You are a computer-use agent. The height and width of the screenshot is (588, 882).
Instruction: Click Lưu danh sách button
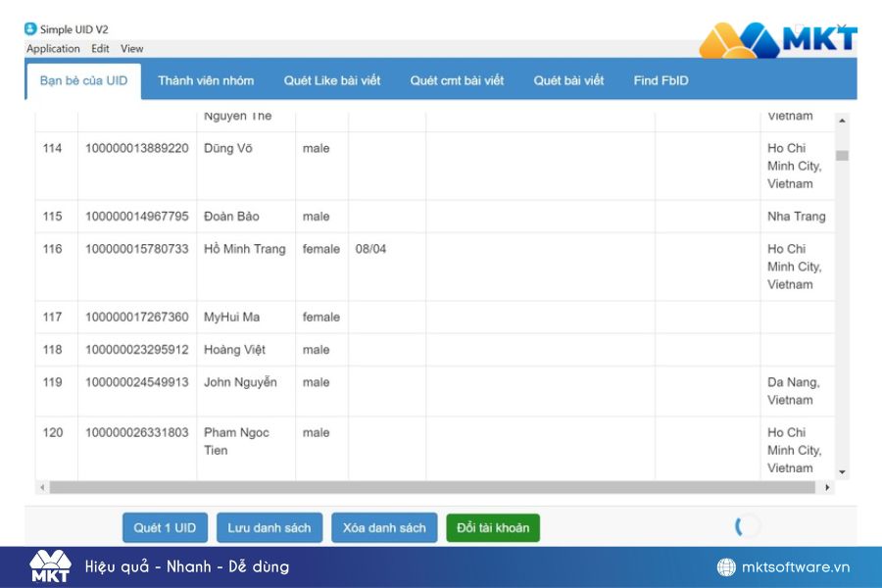coord(269,528)
